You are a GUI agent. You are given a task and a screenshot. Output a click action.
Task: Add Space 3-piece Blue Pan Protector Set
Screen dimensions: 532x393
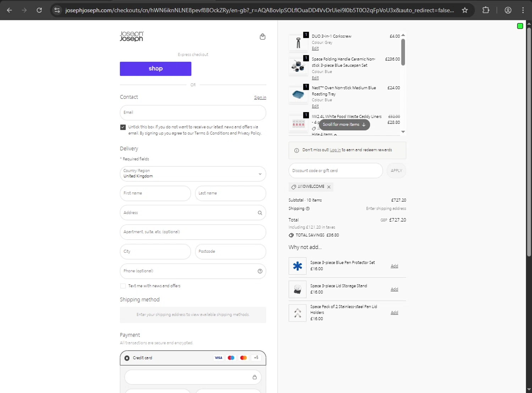click(394, 266)
